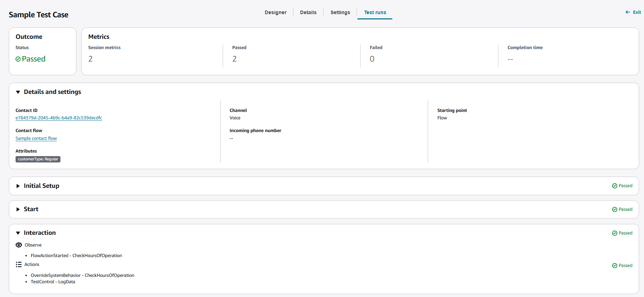
Task: Click the Passed status icon beside Actions
Action: click(x=615, y=266)
